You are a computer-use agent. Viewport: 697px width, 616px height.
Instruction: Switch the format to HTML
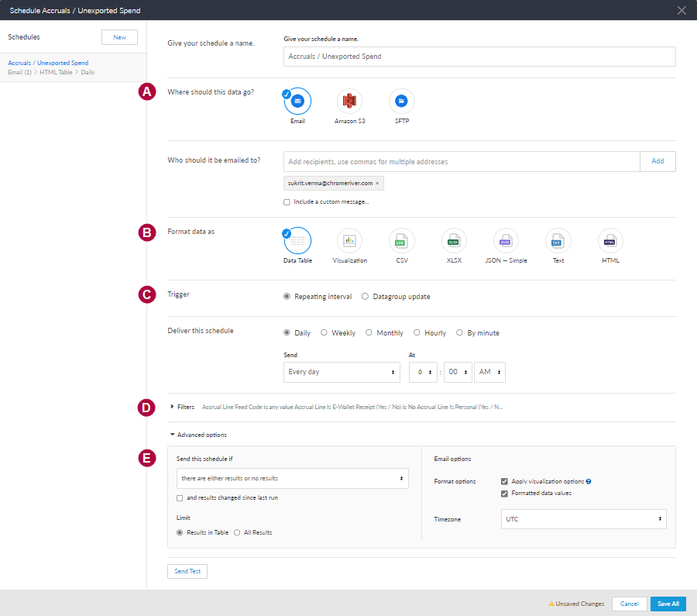(x=610, y=240)
